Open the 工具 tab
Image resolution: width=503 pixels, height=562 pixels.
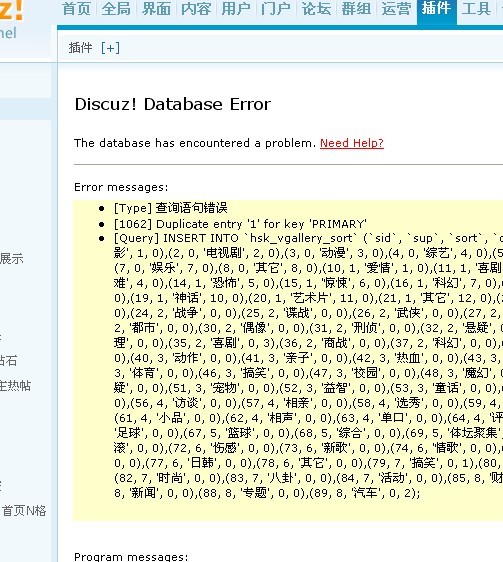click(476, 8)
